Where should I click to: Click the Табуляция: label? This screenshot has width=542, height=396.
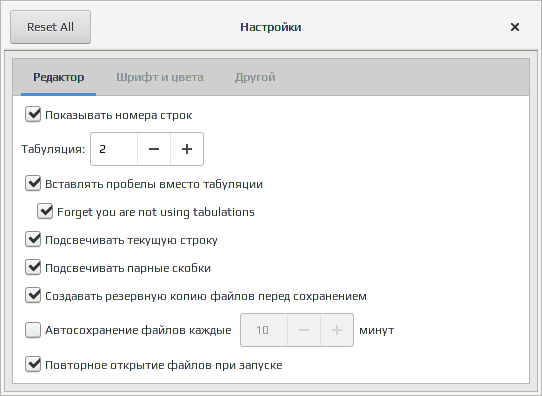(53, 149)
